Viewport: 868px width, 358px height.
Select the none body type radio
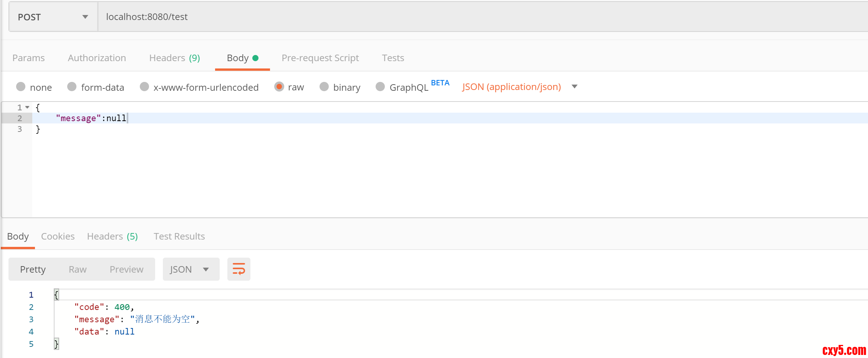[21, 87]
